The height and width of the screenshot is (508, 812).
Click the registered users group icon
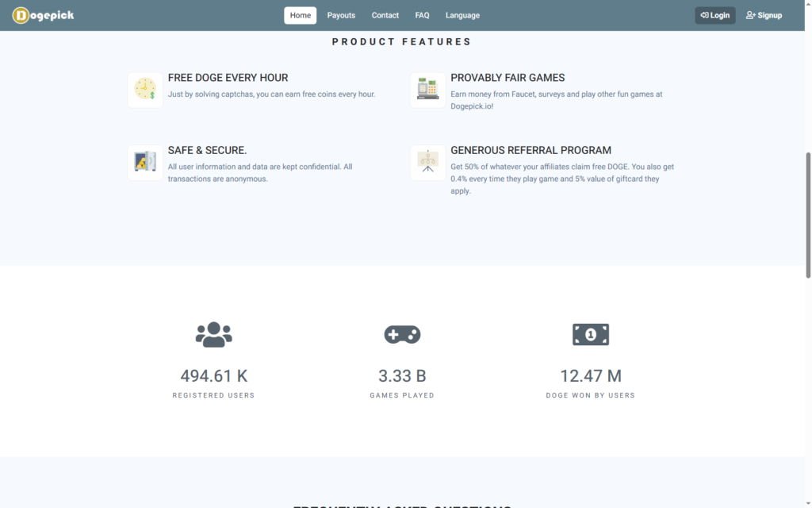click(214, 334)
